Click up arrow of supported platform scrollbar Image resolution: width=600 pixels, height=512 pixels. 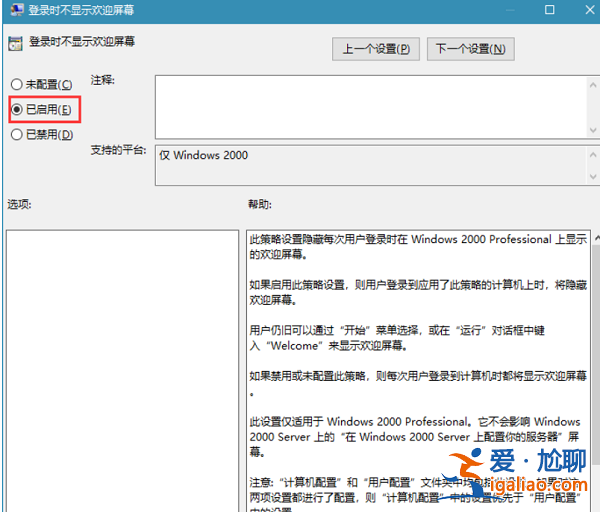pos(593,155)
